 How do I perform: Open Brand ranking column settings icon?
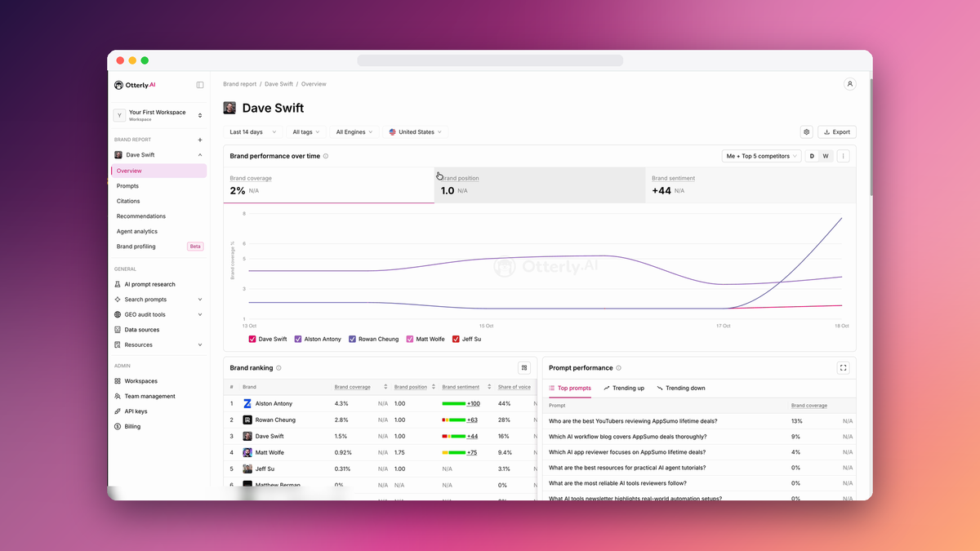pos(524,368)
